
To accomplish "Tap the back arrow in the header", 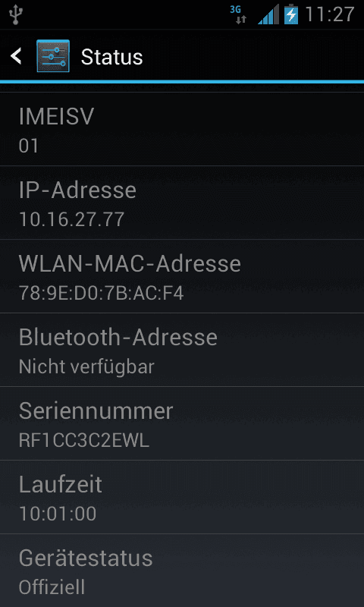I will coord(16,56).
